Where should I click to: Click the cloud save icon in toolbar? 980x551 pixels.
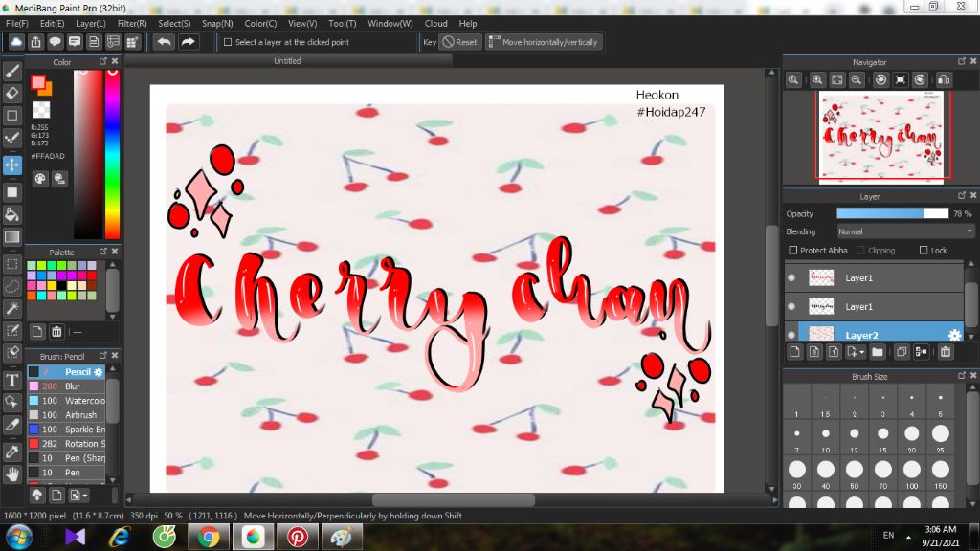pos(16,42)
